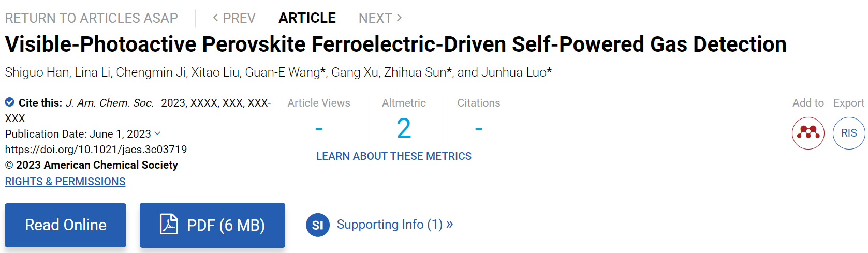Image resolution: width=868 pixels, height=253 pixels.
Task: Download the PDF (6 MB)
Action: click(212, 225)
